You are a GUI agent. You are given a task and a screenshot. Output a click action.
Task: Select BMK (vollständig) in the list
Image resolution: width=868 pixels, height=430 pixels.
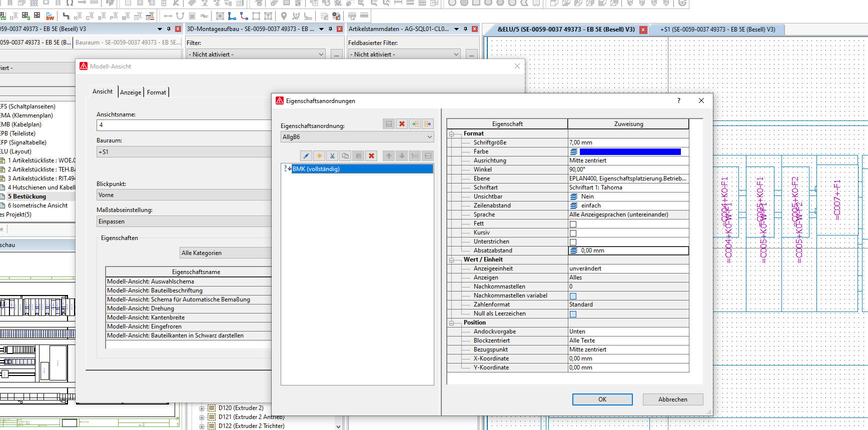click(362, 169)
